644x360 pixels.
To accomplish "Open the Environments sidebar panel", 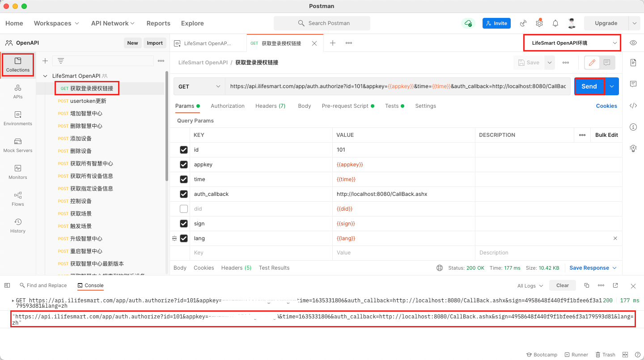I will click(18, 119).
